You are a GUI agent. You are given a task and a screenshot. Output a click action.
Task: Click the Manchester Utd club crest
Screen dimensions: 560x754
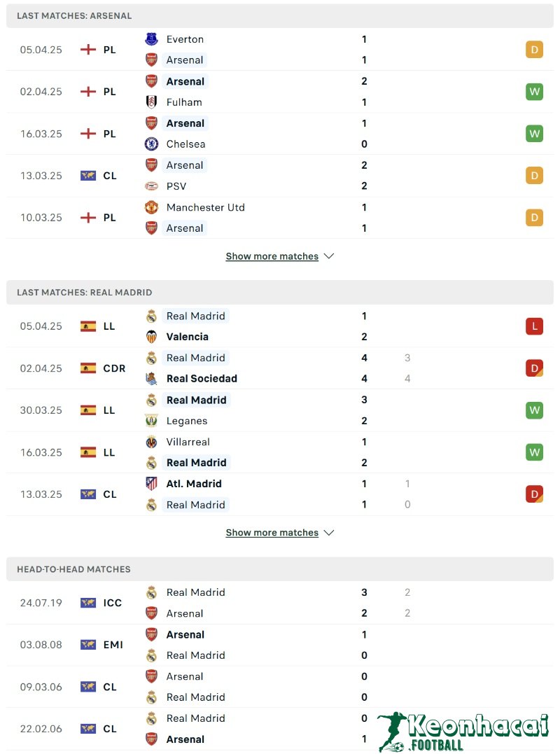(x=151, y=207)
